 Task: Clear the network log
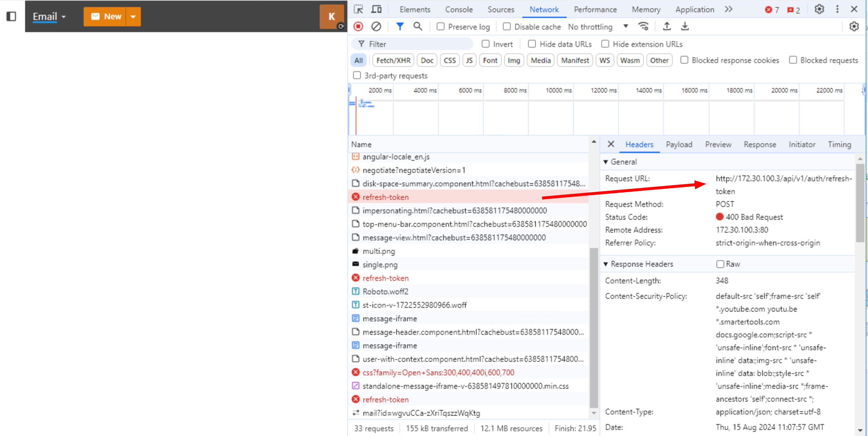pos(376,26)
